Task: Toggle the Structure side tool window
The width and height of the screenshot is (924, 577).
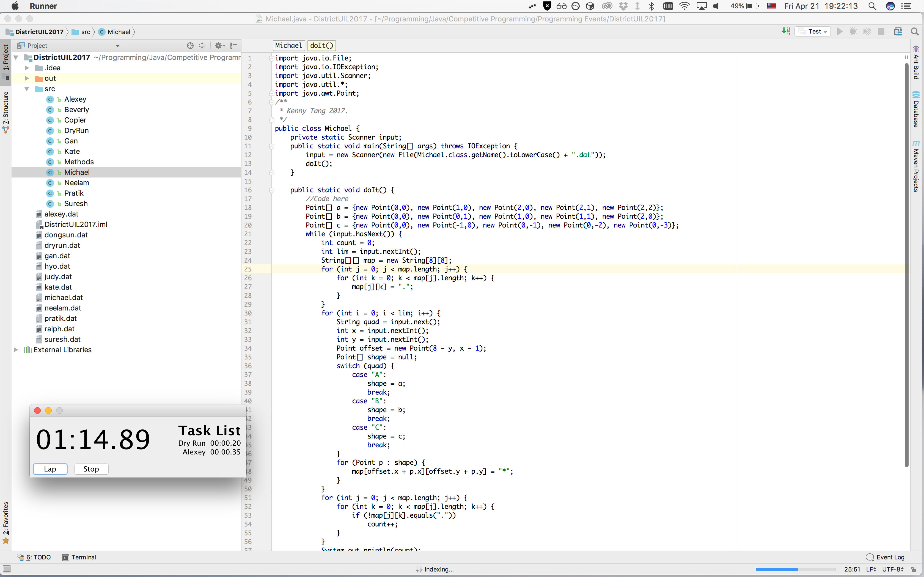Action: 6,109
